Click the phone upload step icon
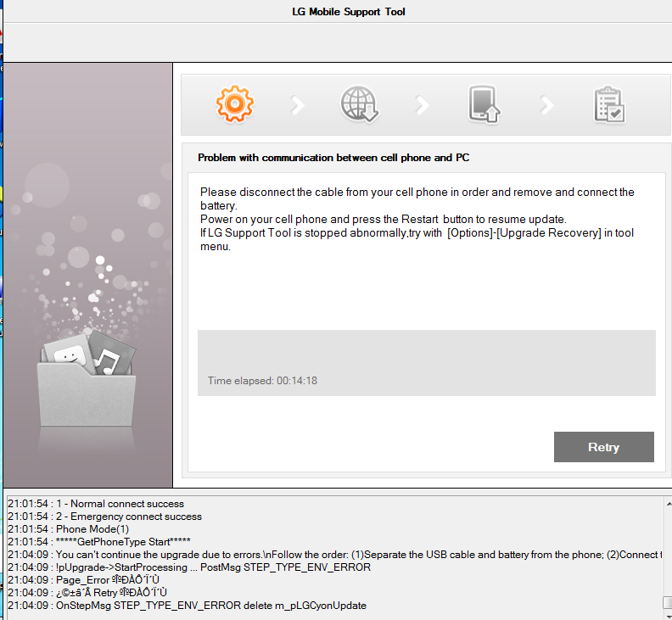This screenshot has width=672, height=620. tap(484, 104)
